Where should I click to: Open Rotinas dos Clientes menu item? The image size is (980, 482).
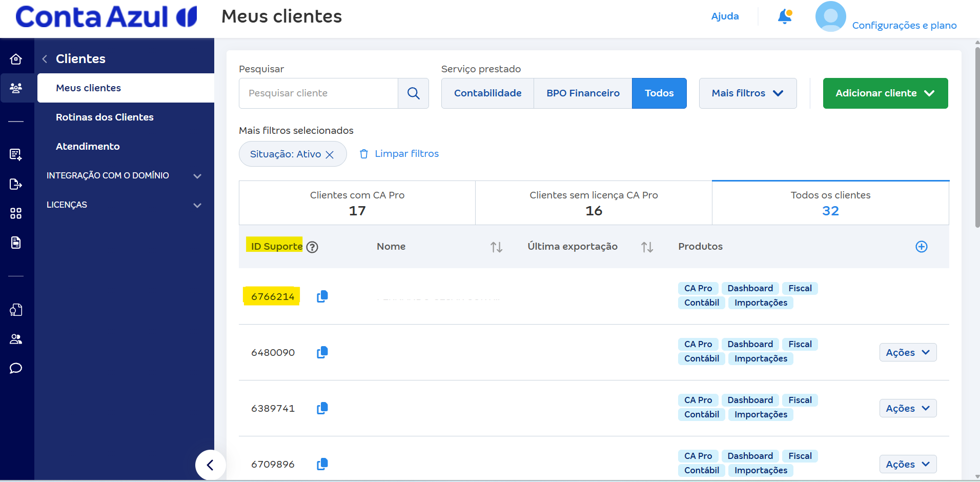(x=105, y=117)
